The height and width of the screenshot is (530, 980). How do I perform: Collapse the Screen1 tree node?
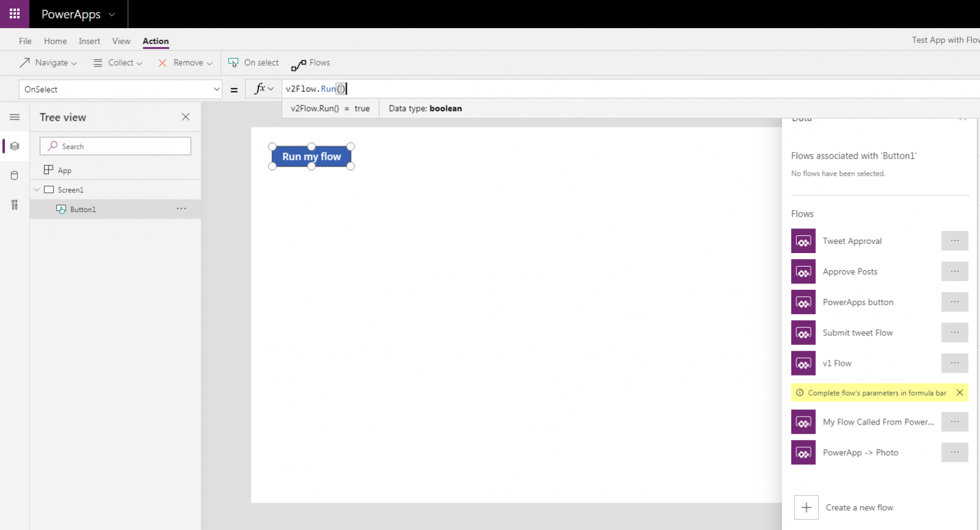37,189
